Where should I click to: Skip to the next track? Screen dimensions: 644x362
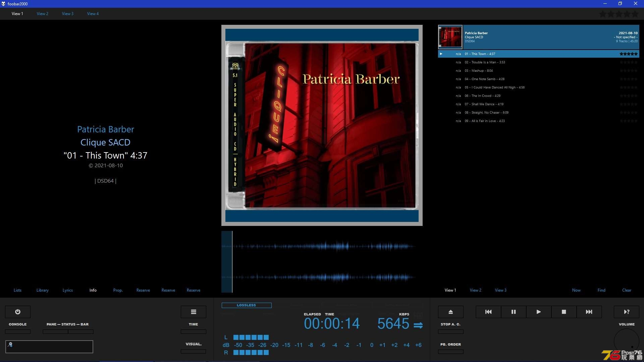click(589, 312)
